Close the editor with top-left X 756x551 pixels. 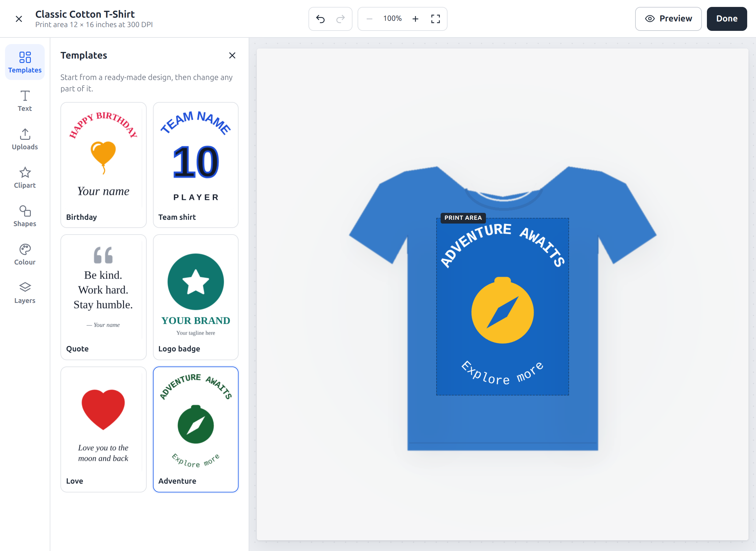tap(19, 19)
